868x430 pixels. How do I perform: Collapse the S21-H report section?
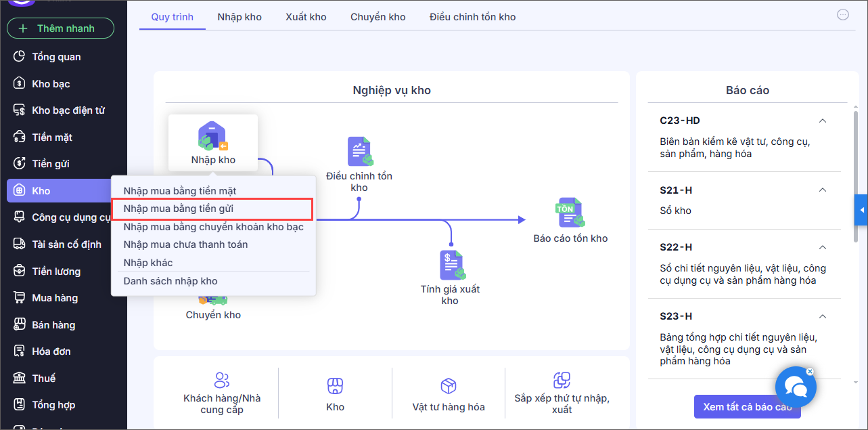click(823, 190)
